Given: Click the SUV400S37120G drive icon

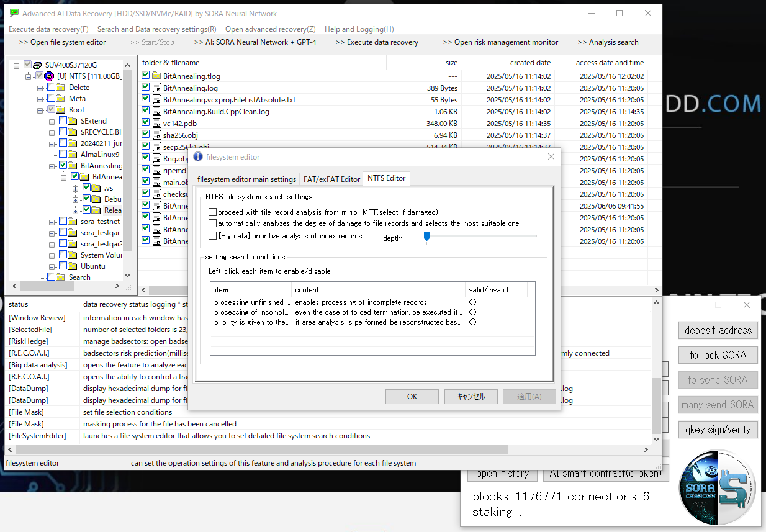Looking at the screenshot, I should (37, 65).
